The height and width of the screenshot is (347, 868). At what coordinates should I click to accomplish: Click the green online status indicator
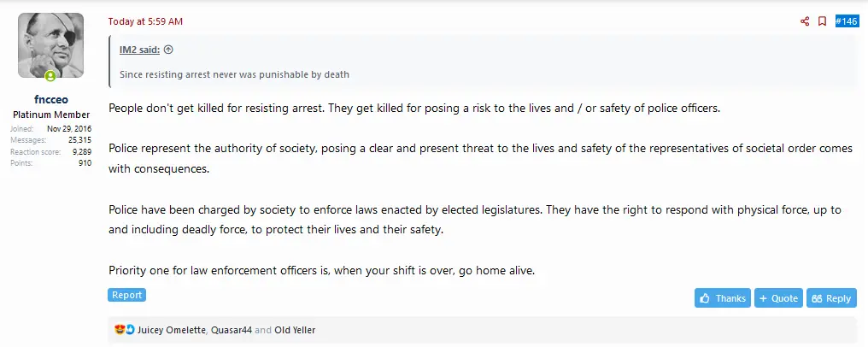coord(50,77)
